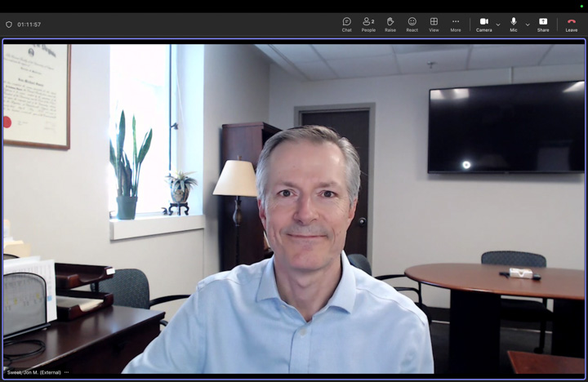588x382 pixels.
Task: Click the shield security info icon
Action: (9, 24)
